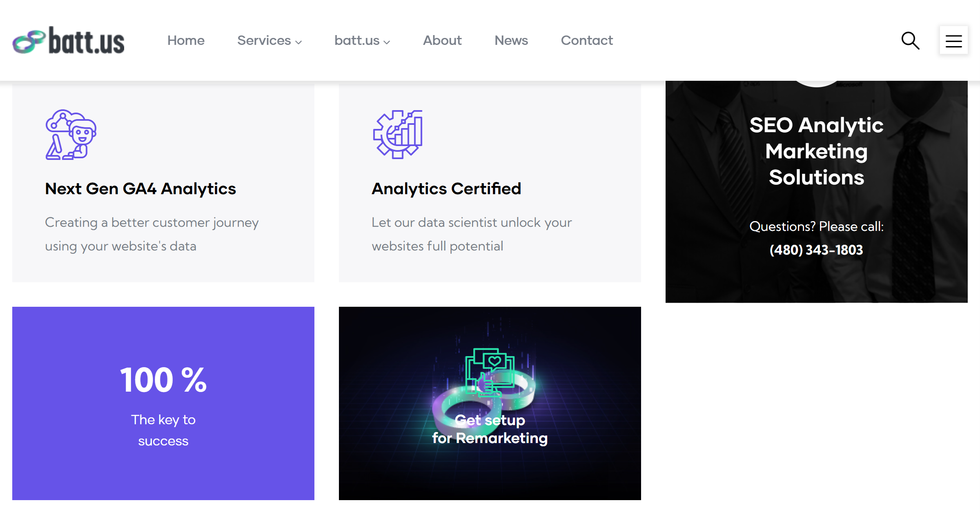Click the batt.us logo
Viewport: 980px width, 514px height.
[x=68, y=40]
